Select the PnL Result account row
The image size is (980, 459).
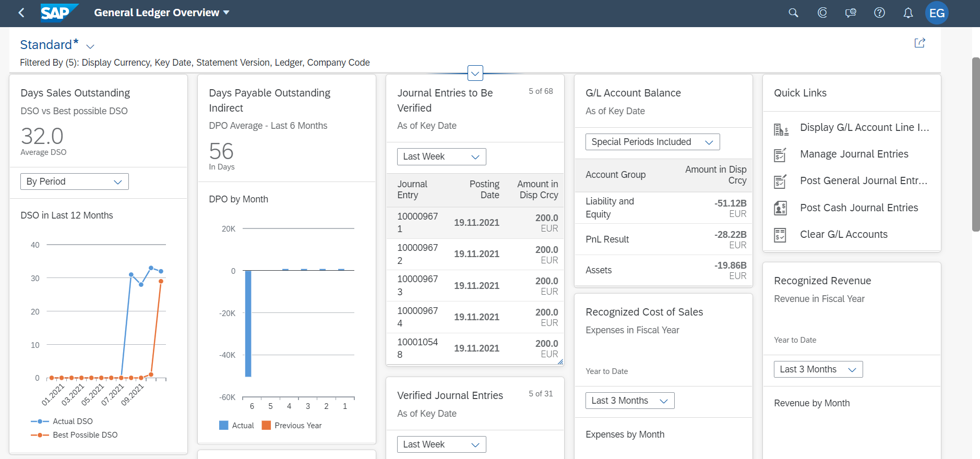click(664, 239)
